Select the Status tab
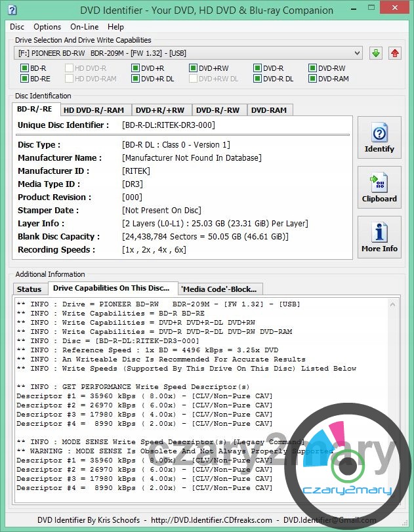The image size is (414, 532). pos(29,289)
